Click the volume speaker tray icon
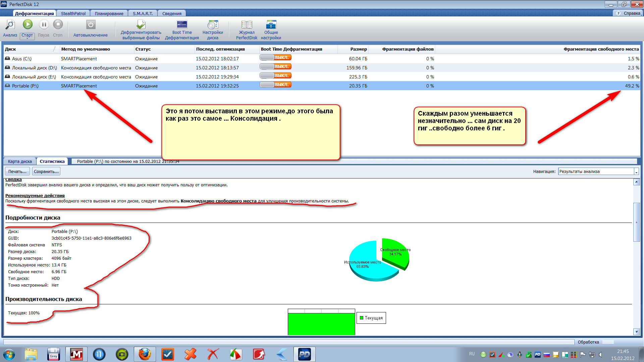The width and height of the screenshot is (644, 362). [x=601, y=354]
